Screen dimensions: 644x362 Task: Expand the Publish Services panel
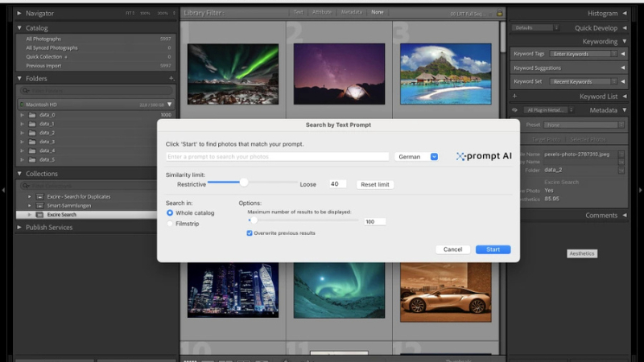point(19,227)
